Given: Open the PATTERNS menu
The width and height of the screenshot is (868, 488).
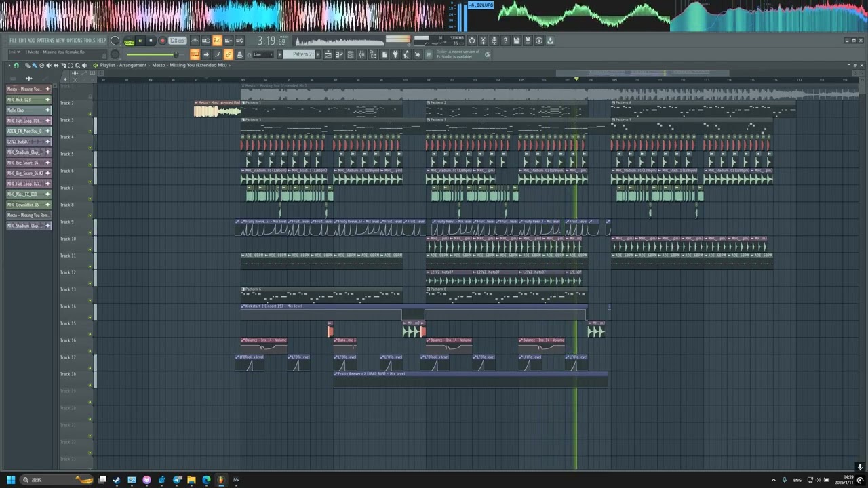Looking at the screenshot, I should (x=45, y=41).
